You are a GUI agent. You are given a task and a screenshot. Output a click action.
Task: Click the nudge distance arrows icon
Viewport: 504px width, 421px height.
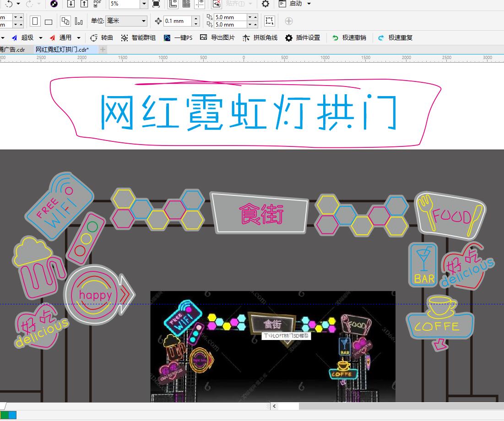158,21
